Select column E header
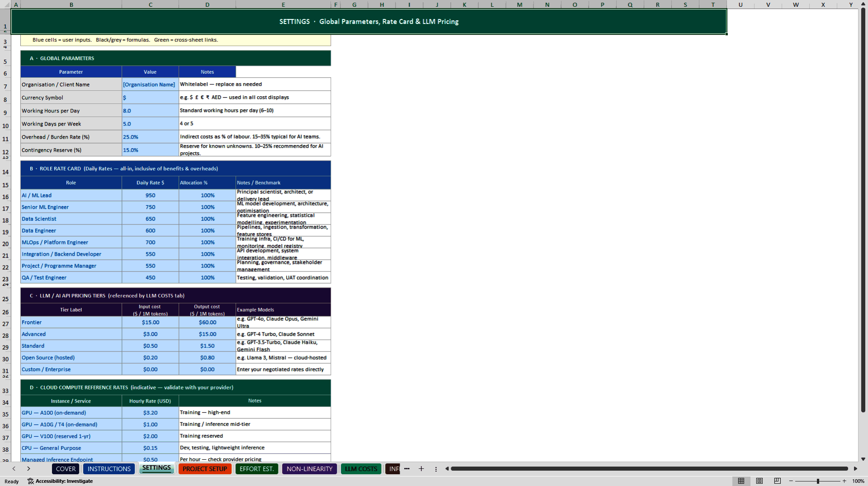This screenshot has width=868, height=486. [x=283, y=5]
